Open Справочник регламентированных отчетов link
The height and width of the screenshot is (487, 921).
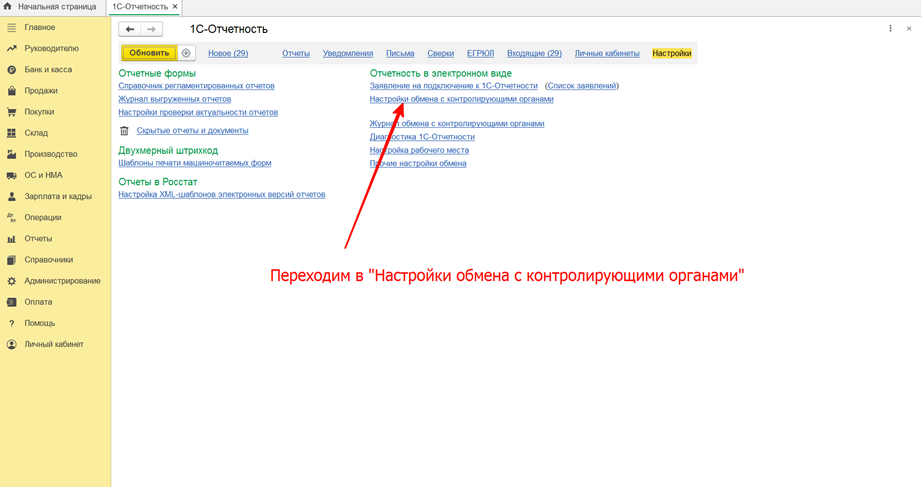pyautogui.click(x=196, y=86)
